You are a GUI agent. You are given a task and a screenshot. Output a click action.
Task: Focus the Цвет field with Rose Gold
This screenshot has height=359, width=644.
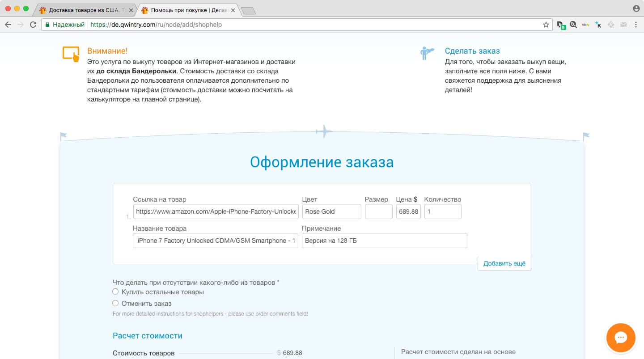[x=331, y=211]
